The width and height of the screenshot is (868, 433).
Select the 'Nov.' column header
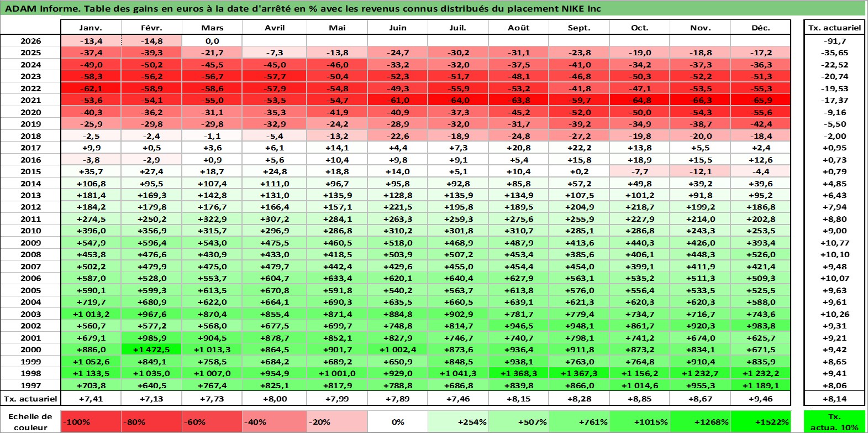[700, 28]
